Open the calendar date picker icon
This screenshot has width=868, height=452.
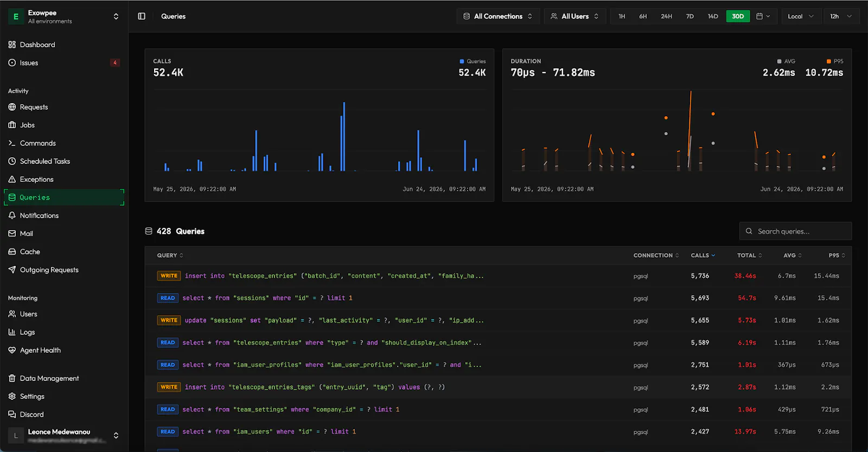click(763, 16)
